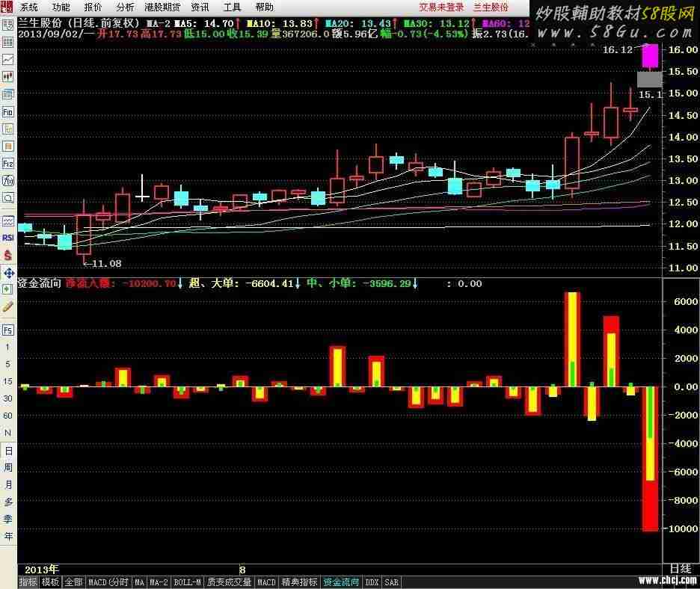The height and width of the screenshot is (589, 700).
Task: Select the 模板 bottom tab
Action: click(x=50, y=582)
